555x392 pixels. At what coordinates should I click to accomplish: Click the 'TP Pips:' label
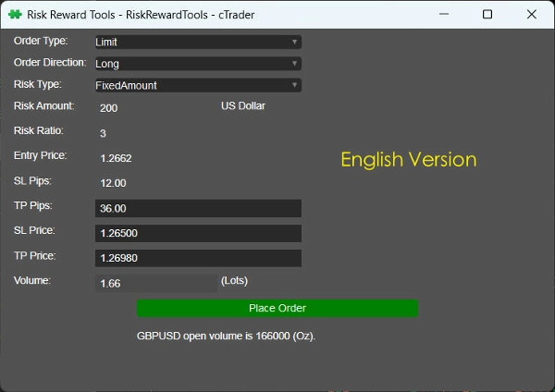click(x=33, y=205)
